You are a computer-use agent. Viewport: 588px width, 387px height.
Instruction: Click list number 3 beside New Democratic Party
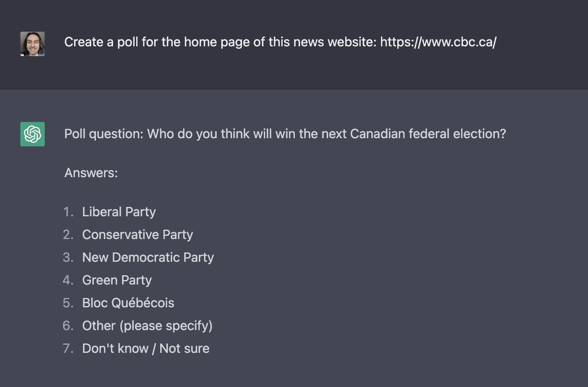click(x=68, y=257)
